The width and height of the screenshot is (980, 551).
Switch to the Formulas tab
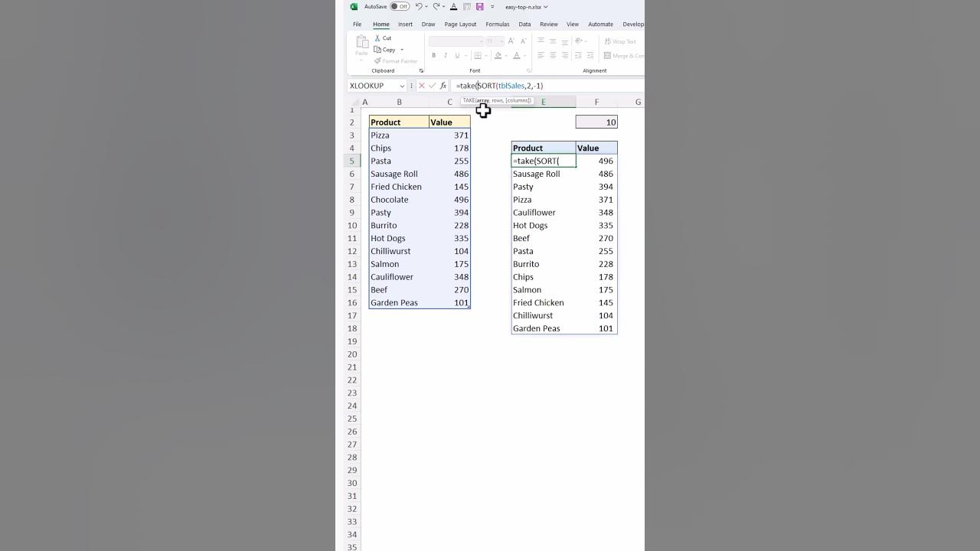coord(497,24)
